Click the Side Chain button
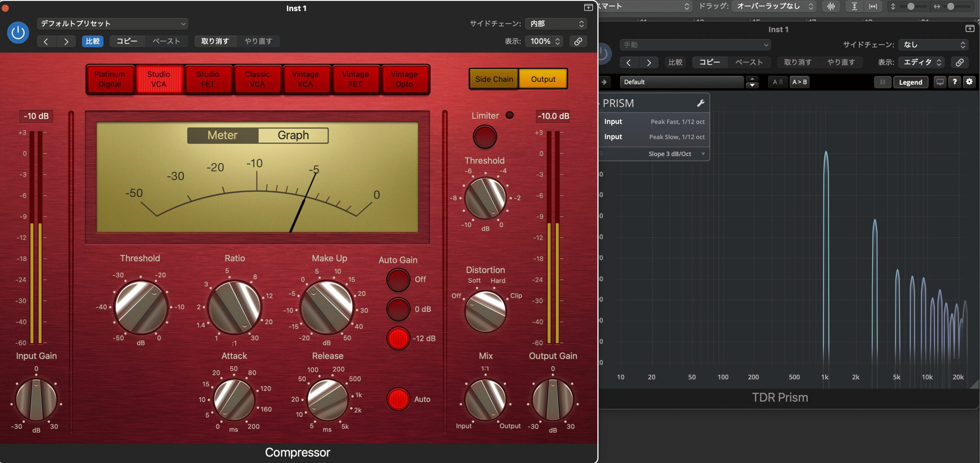Screen dimensions: 980x463 (x=494, y=79)
